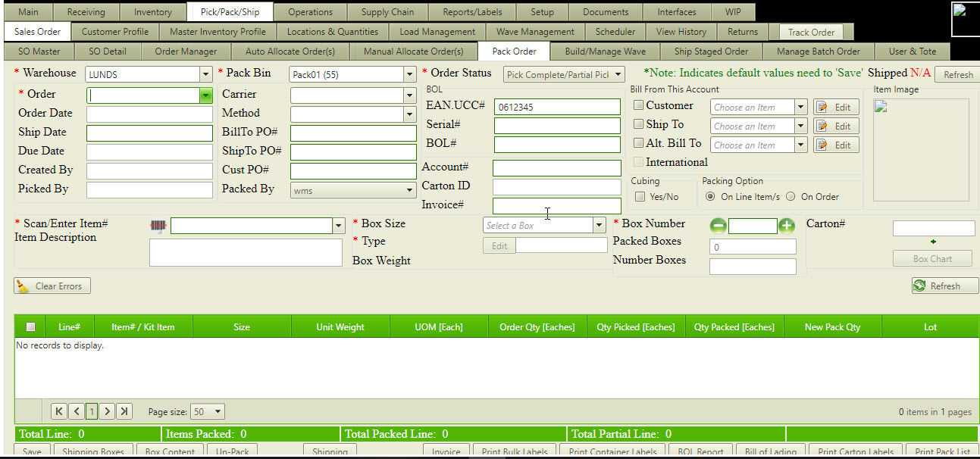Switch to the Inventory main tab

tap(153, 12)
